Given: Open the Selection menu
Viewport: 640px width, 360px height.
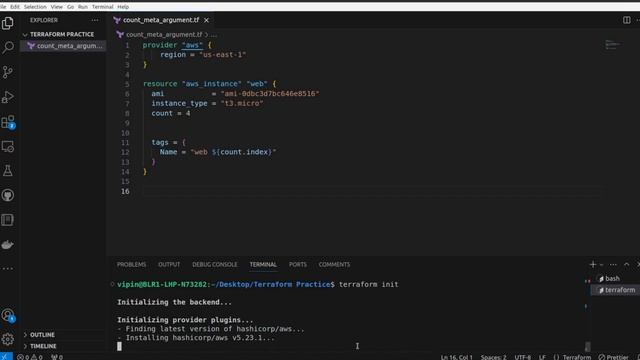Looking at the screenshot, I should click(x=35, y=7).
